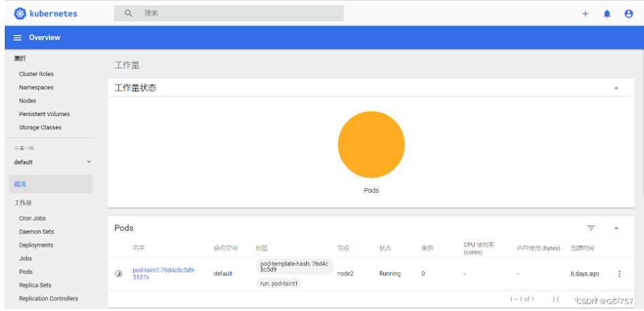The width and height of the screenshot is (644, 311).
Task: Collapse the 工作量状态 card
Action: (x=616, y=88)
